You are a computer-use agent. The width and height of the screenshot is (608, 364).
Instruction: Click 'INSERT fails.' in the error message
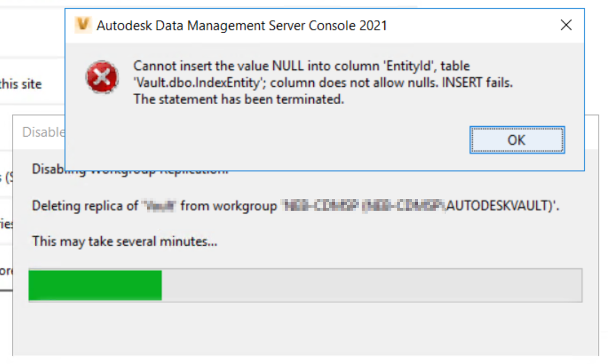(478, 83)
